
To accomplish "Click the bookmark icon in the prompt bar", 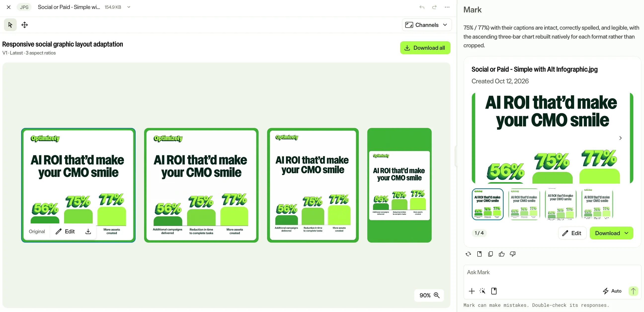I will [494, 291].
